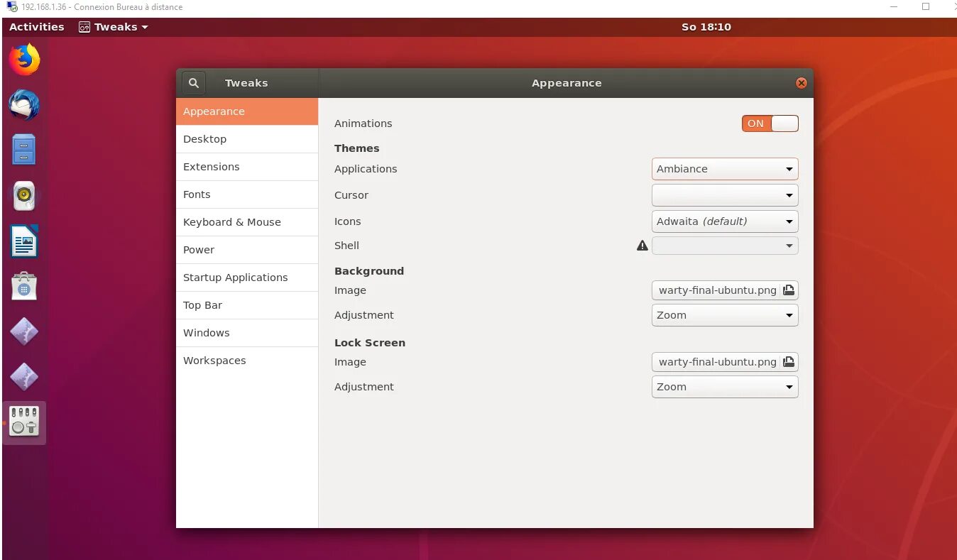Image resolution: width=957 pixels, height=560 pixels.
Task: Open the Icons theme dropdown
Action: pos(725,221)
